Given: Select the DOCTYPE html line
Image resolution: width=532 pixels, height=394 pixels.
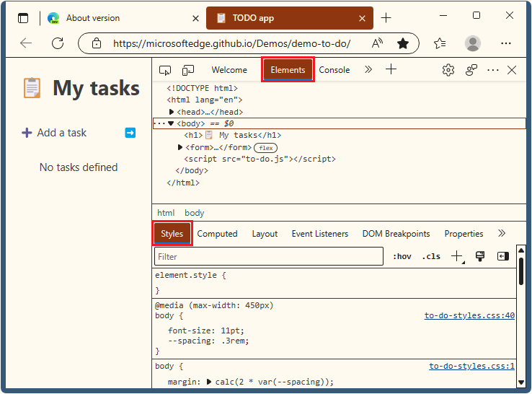Looking at the screenshot, I should pyautogui.click(x=202, y=88).
